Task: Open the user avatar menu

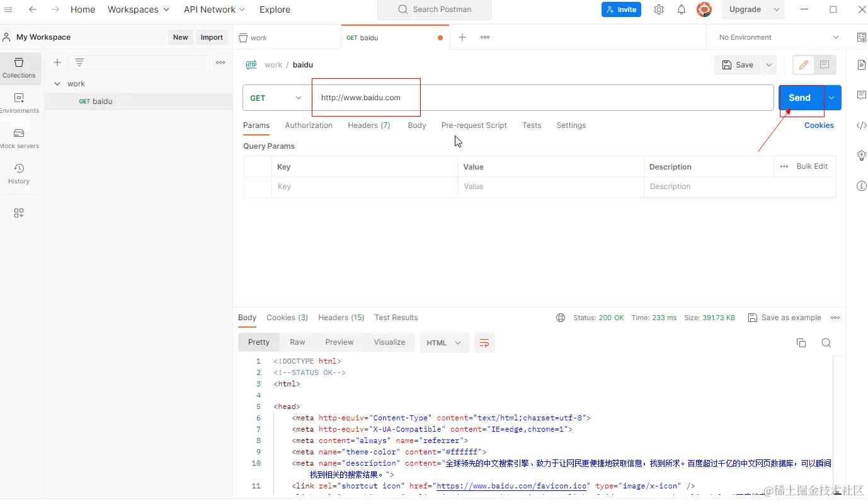Action: [x=704, y=9]
